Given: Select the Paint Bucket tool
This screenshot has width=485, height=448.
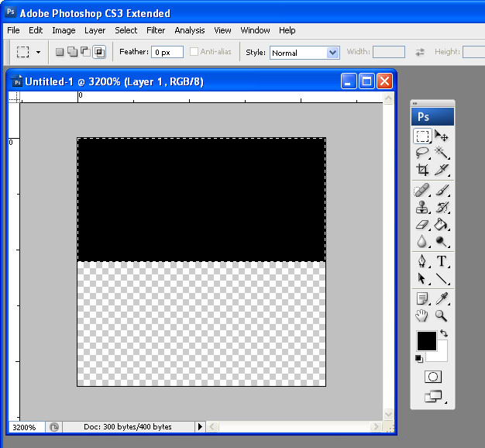Looking at the screenshot, I should tap(442, 224).
